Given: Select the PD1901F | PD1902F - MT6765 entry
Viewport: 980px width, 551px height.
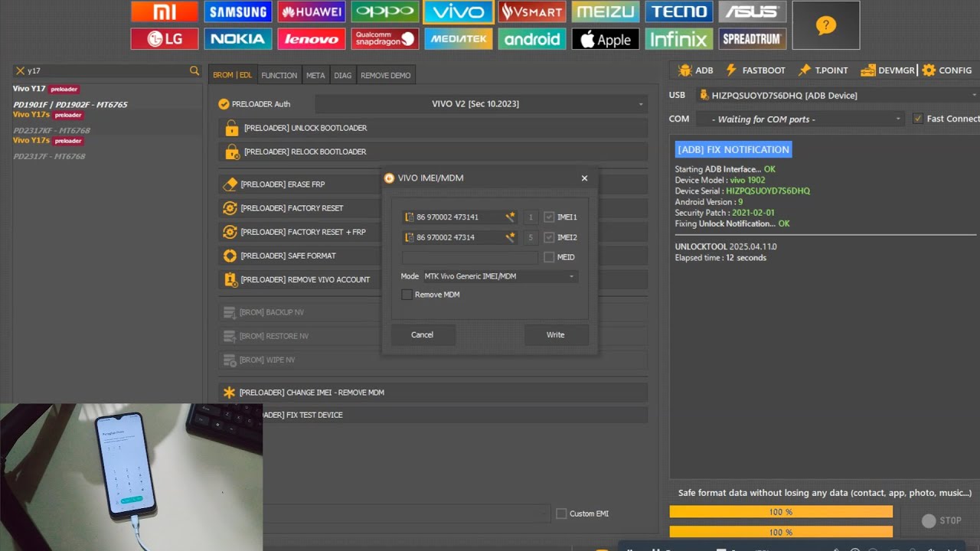Looking at the screenshot, I should (x=70, y=105).
